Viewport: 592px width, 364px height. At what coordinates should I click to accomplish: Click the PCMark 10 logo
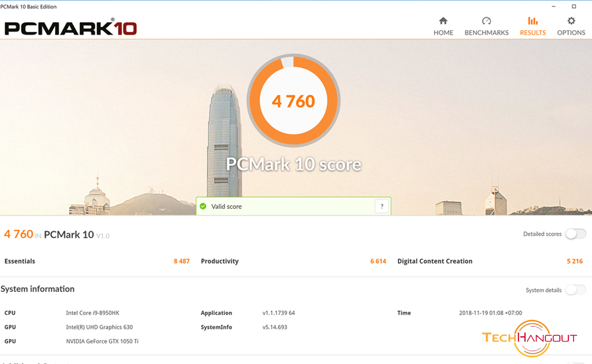(x=70, y=27)
